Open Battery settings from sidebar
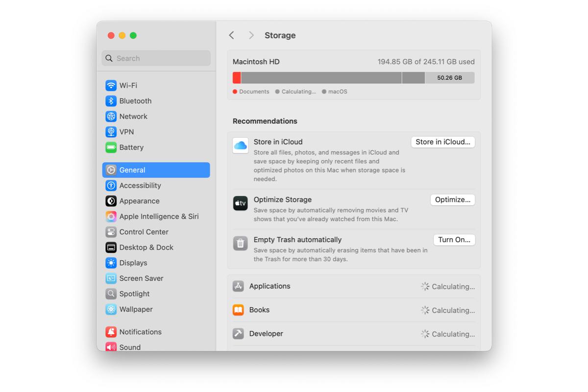588x392 pixels. pos(156,147)
